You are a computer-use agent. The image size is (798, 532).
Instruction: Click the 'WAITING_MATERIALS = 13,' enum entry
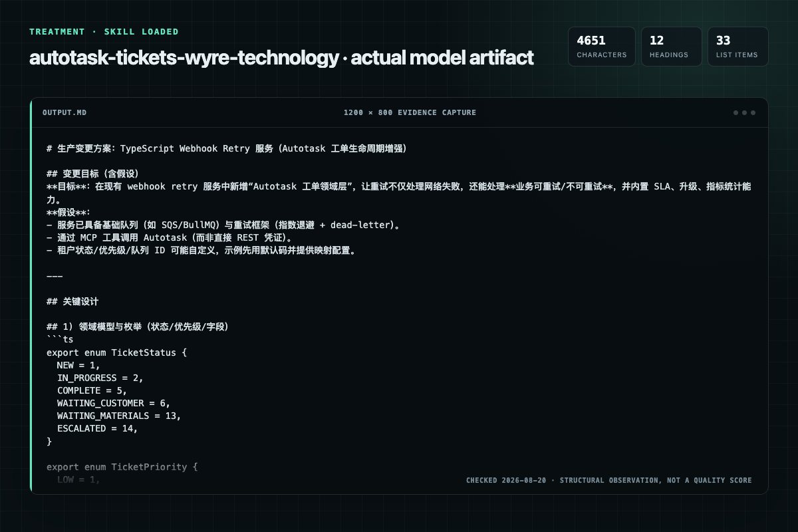119,416
